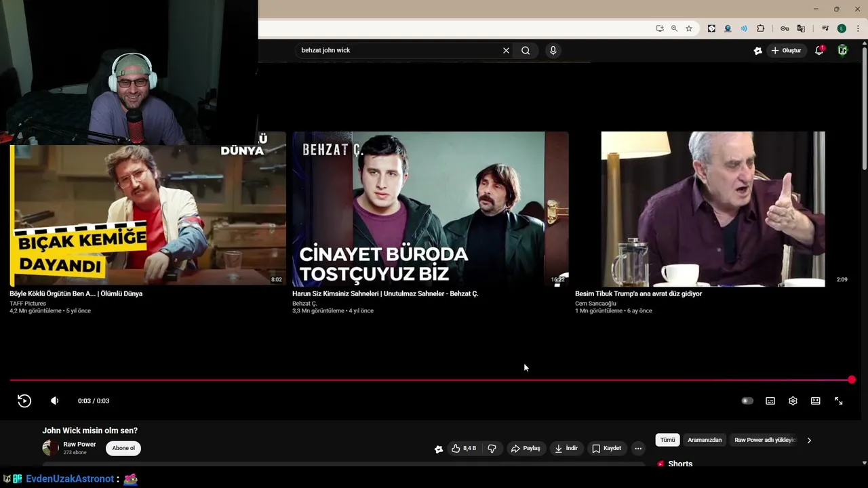Open the browser Extensions puzzle icon
Viewport: 868px width, 488px height.
tap(761, 28)
